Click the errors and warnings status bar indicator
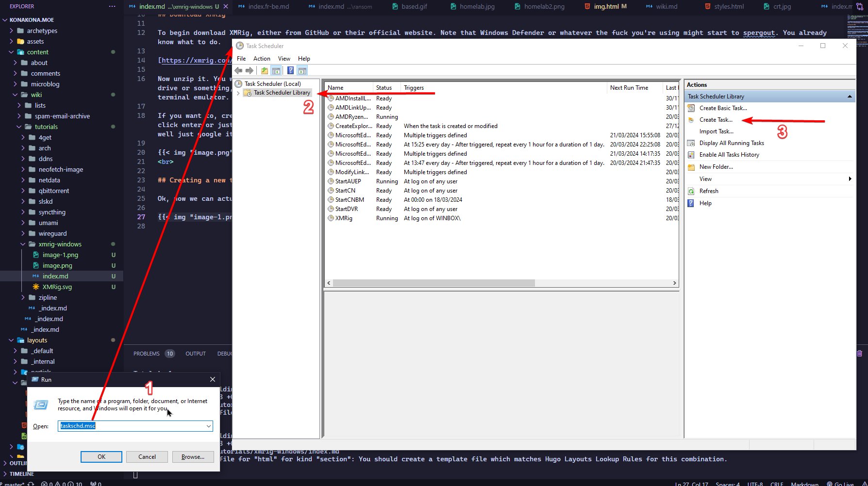 tap(62, 483)
